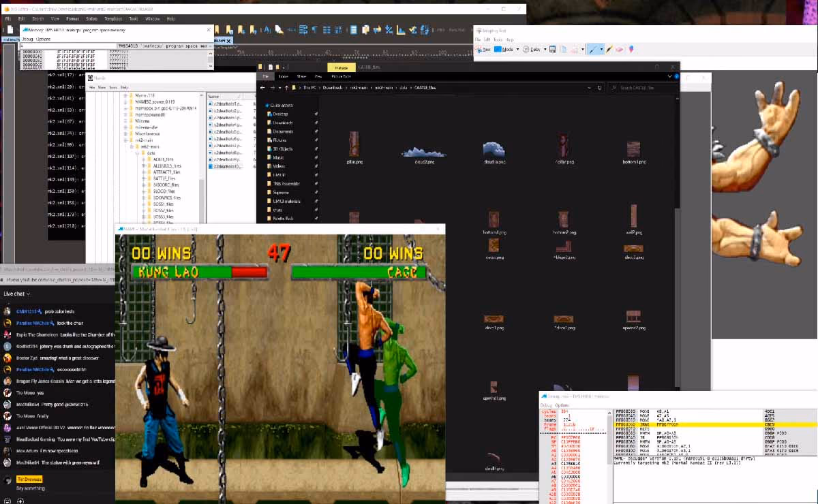Open the Mode dropdown arrow in Snipping Tool

click(x=517, y=50)
